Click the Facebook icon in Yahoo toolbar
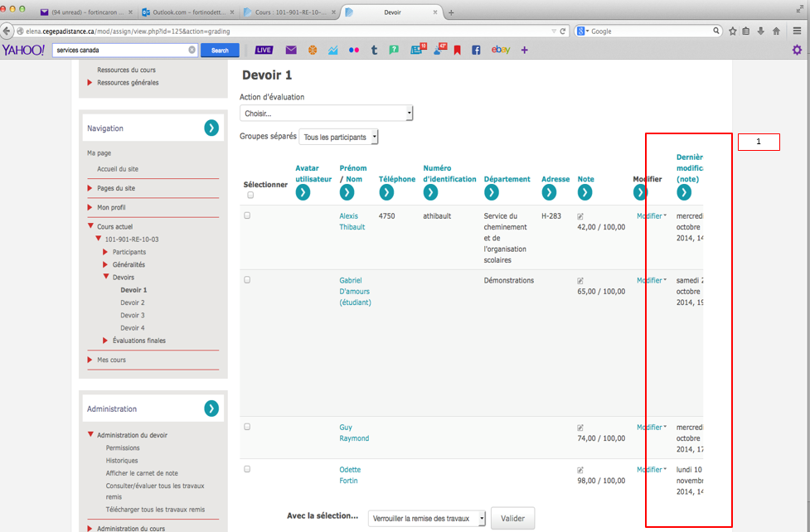 pyautogui.click(x=476, y=50)
